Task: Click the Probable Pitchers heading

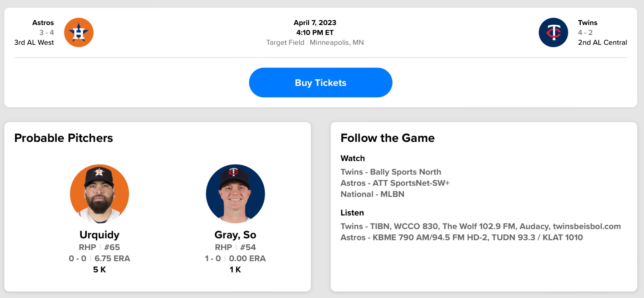Action: point(64,138)
